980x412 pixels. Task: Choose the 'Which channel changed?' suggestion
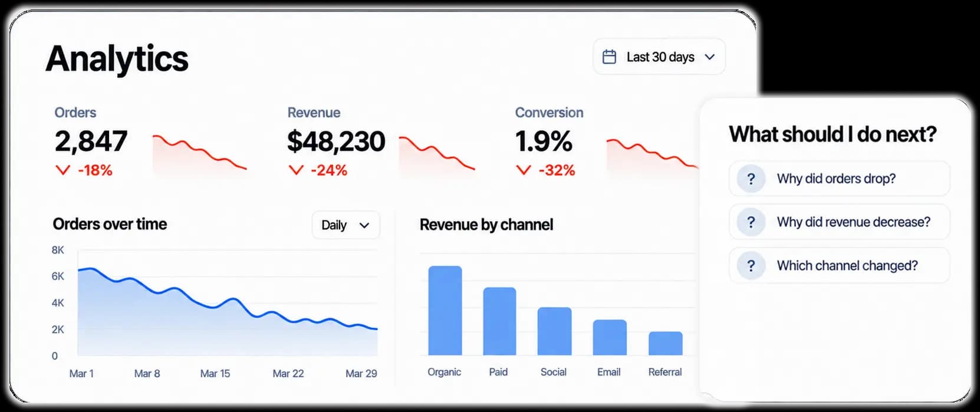[840, 266]
